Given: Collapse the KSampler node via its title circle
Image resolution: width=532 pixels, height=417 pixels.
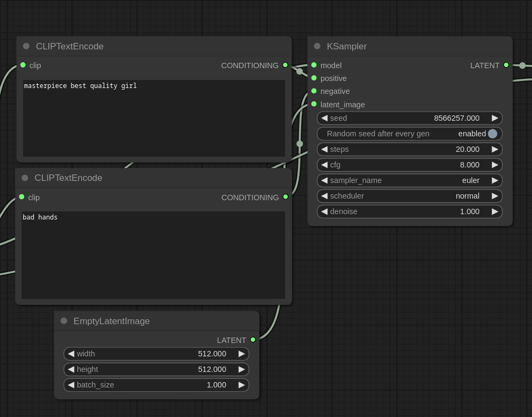Looking at the screenshot, I should pos(317,46).
